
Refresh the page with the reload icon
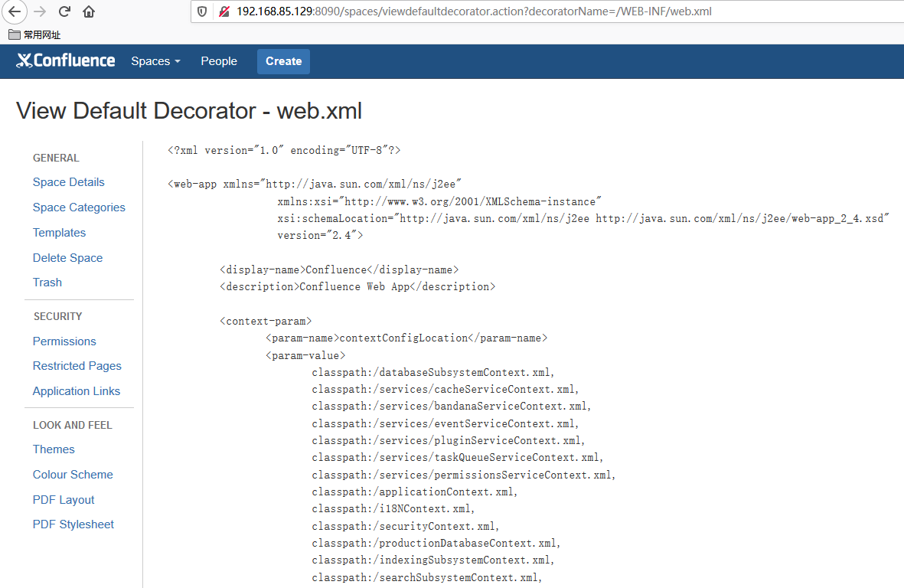[64, 12]
